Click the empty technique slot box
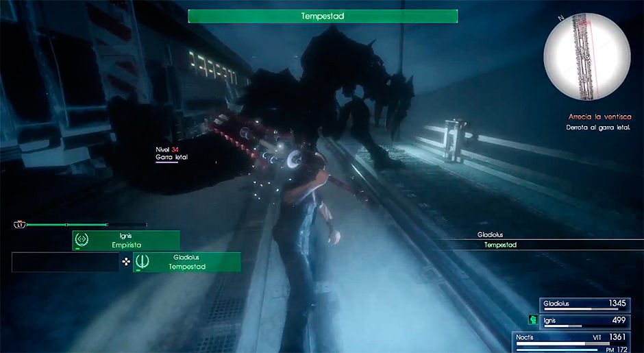Screen dimensions: 644x353 [x=65, y=262]
